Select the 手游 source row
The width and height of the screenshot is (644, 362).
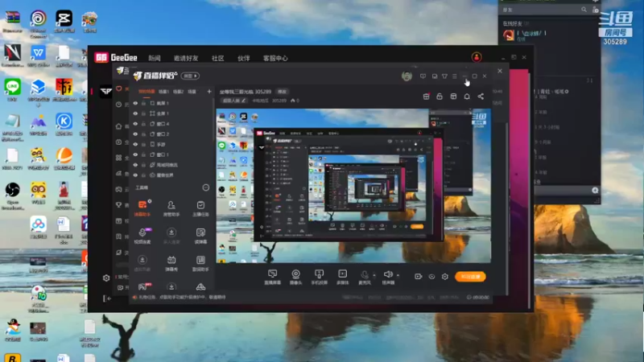pos(171,145)
